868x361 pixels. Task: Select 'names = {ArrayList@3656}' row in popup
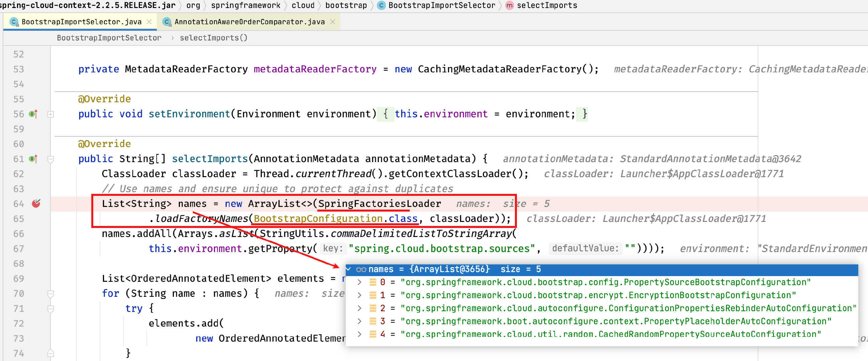pos(602,269)
